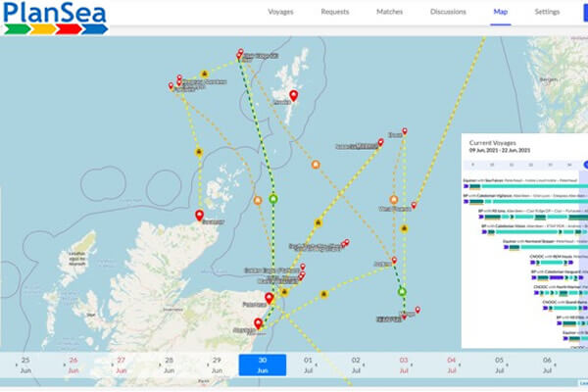Select the Scrabster port pin on north coast
The height and width of the screenshot is (392, 588).
point(199,214)
